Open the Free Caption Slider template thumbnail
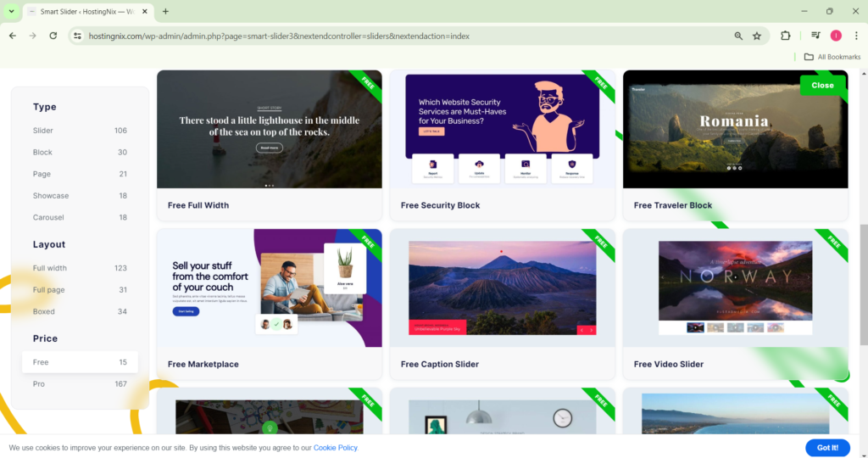The width and height of the screenshot is (868, 458). click(x=502, y=288)
